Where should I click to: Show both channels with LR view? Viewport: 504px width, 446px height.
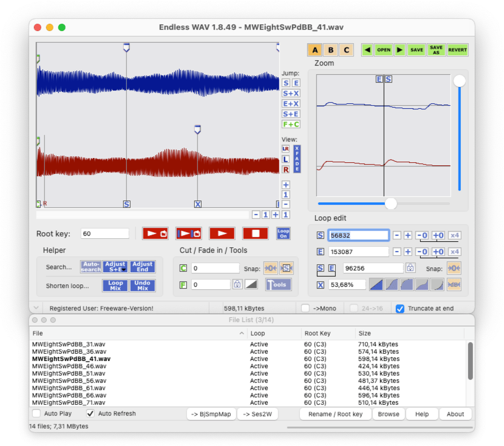pyautogui.click(x=285, y=149)
